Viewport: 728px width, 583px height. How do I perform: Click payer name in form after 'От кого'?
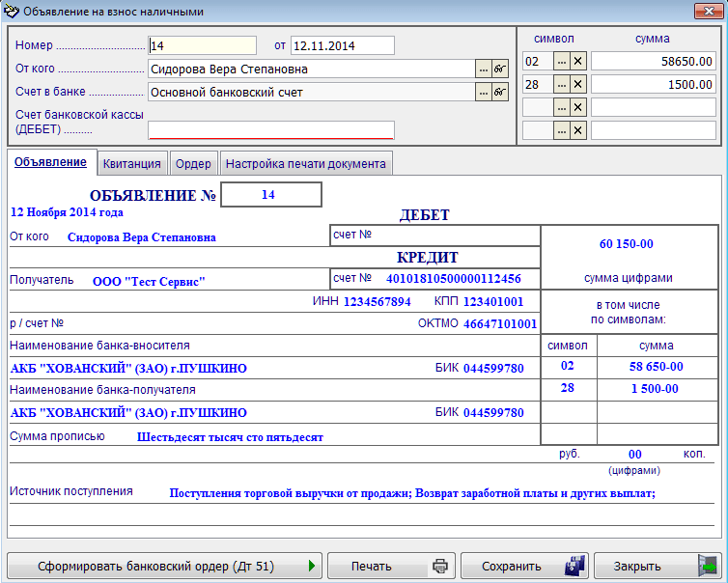tap(142, 237)
